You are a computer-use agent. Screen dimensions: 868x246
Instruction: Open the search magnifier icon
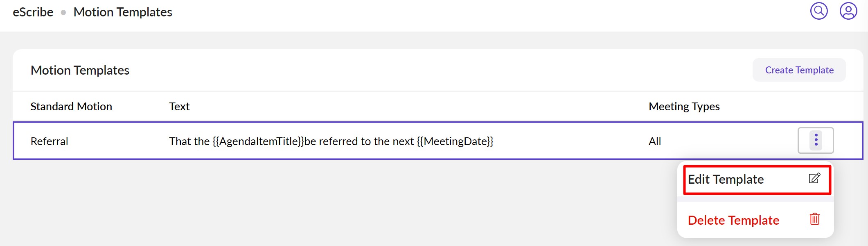(819, 11)
